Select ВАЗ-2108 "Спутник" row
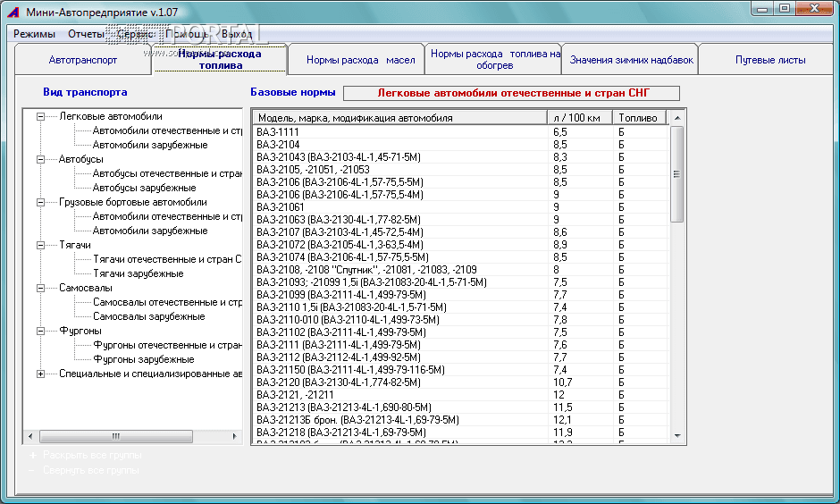840x504 pixels. [x=461, y=269]
